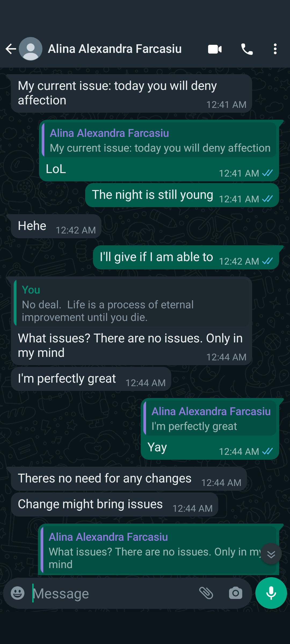Tap the "I'll give if I am able to" message
The height and width of the screenshot is (644, 290).
click(x=156, y=257)
